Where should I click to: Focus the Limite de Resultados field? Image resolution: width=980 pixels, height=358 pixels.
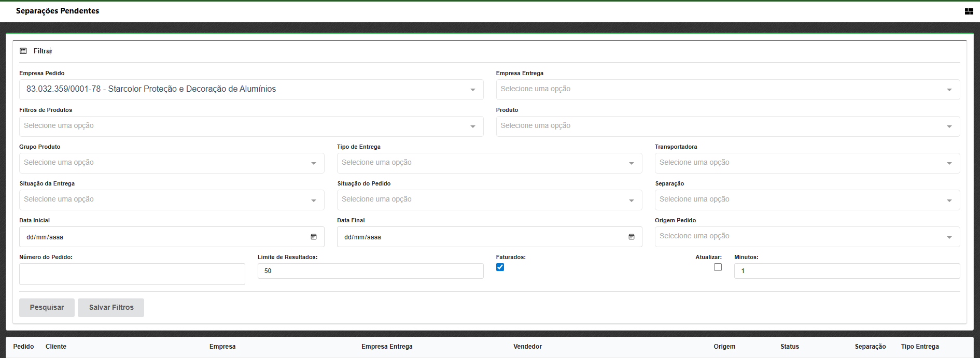[x=370, y=271]
